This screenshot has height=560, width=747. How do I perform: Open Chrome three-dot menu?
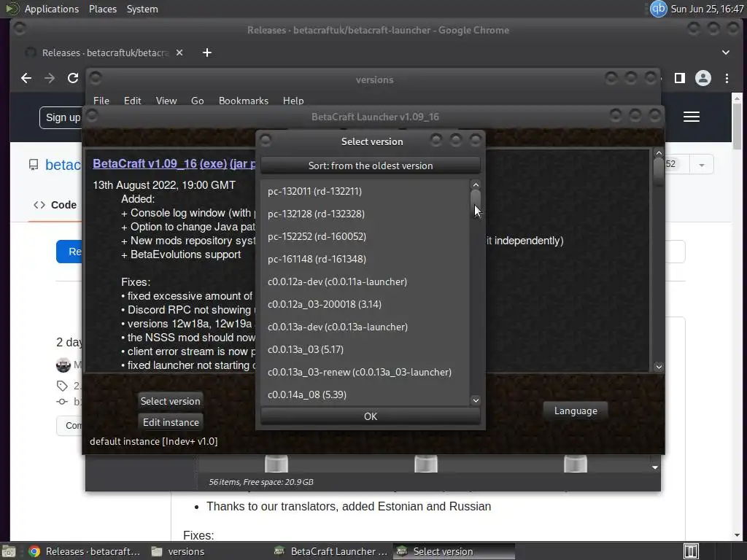727,78
